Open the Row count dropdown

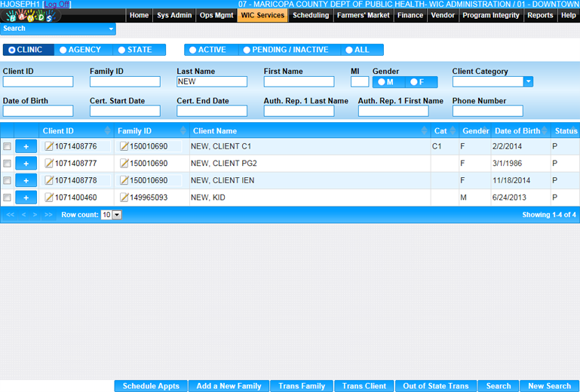pyautogui.click(x=112, y=215)
